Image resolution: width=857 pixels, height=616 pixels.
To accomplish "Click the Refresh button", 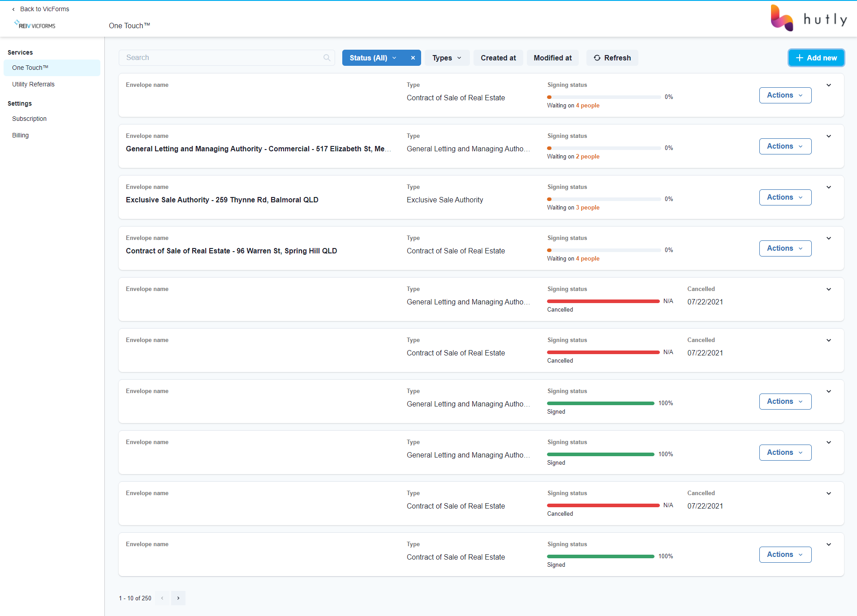I will pyautogui.click(x=612, y=58).
